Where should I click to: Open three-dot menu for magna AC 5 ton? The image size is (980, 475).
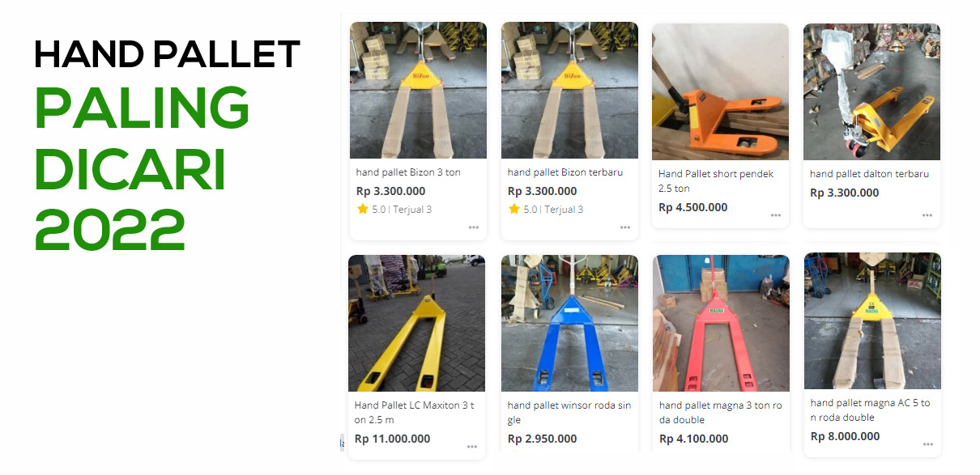pos(927,444)
